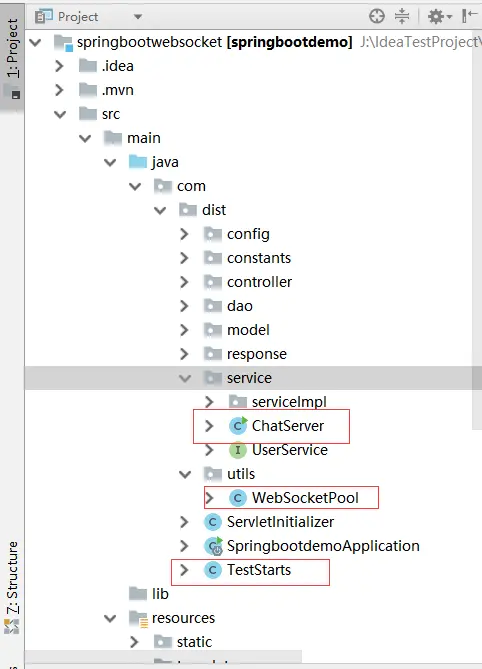Click the vertical scrollbar of project tree
Screen dimensions: 482x669
coord(477,230)
